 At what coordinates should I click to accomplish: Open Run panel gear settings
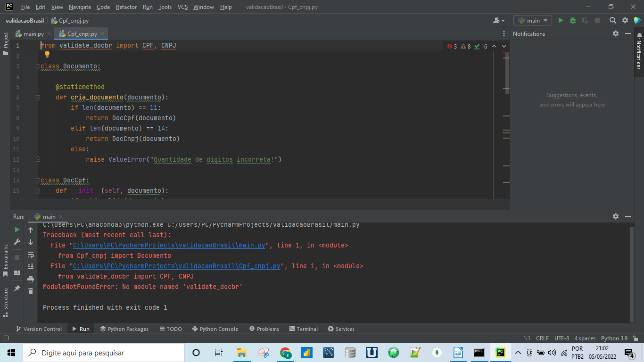[615, 216]
